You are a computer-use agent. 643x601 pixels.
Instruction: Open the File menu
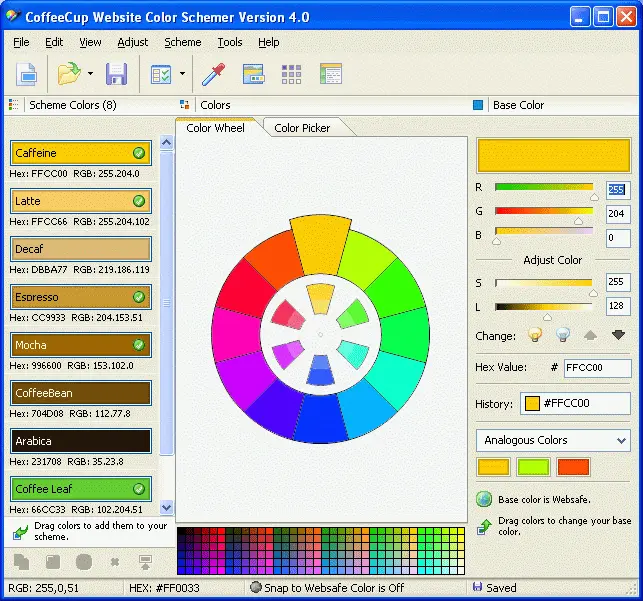[x=21, y=42]
